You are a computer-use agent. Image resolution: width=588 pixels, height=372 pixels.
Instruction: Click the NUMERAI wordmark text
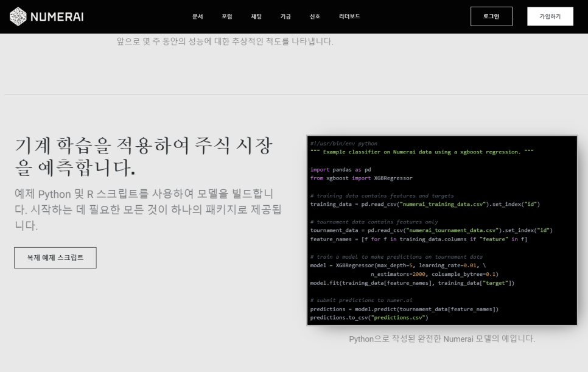[x=57, y=17]
